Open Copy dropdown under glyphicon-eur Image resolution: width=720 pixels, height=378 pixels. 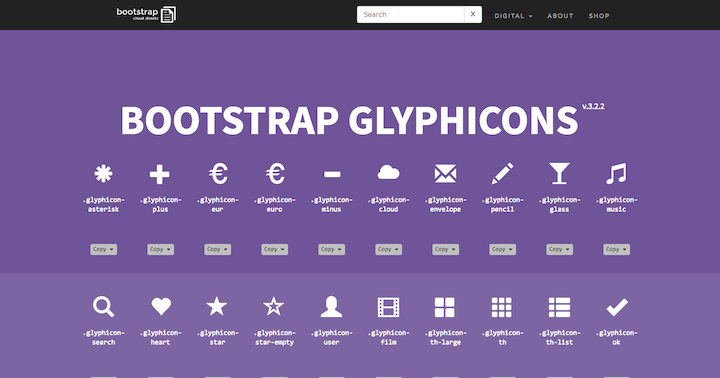pos(218,249)
